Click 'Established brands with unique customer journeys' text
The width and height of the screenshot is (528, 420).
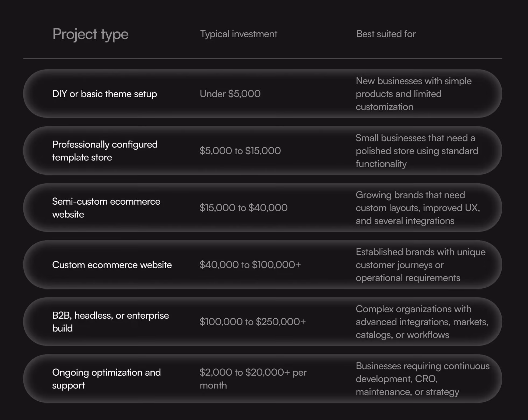(421, 265)
